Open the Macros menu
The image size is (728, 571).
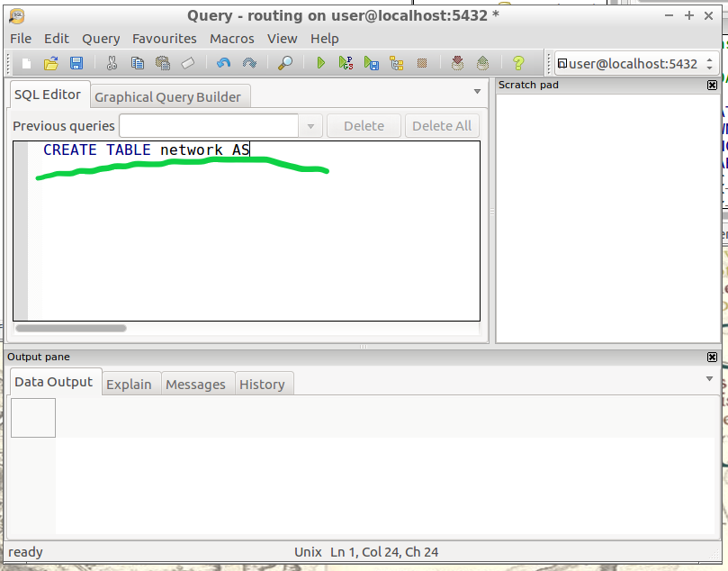(232, 39)
